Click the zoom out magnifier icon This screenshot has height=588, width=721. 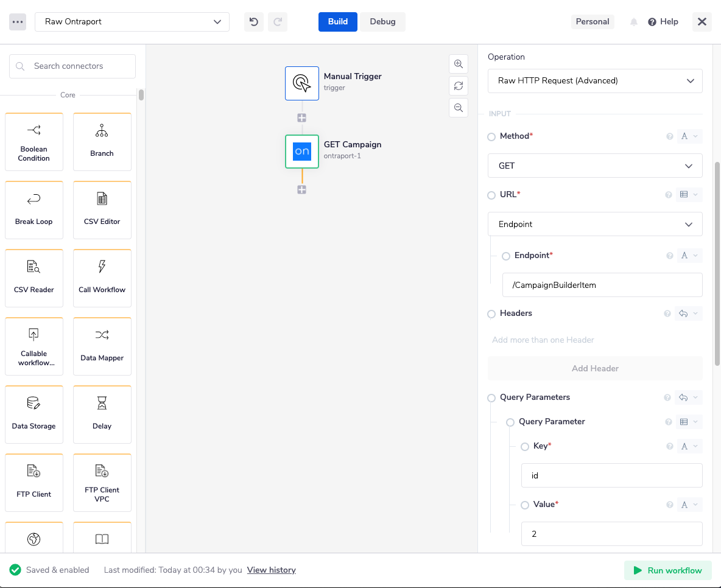tap(458, 108)
